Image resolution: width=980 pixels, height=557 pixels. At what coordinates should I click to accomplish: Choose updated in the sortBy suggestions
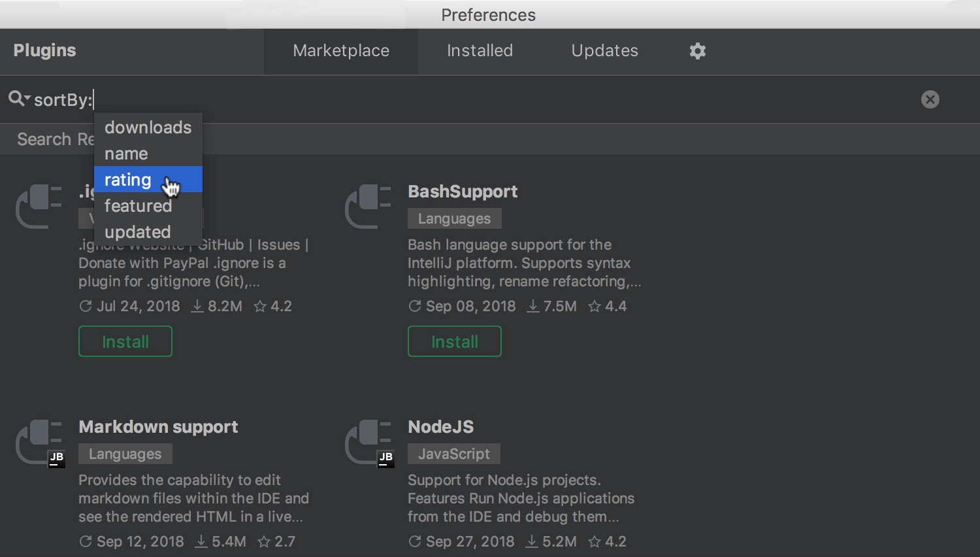pos(148,232)
